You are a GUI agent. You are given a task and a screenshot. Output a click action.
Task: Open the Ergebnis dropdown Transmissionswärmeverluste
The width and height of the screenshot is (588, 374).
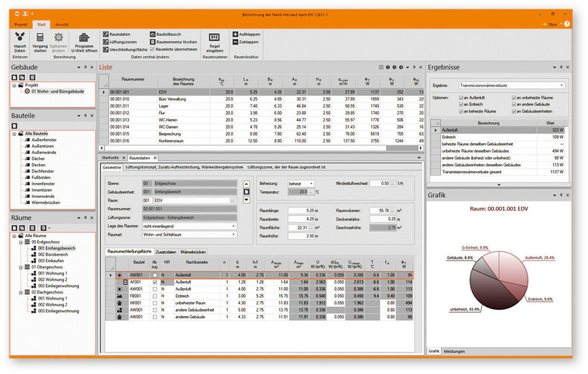point(562,86)
